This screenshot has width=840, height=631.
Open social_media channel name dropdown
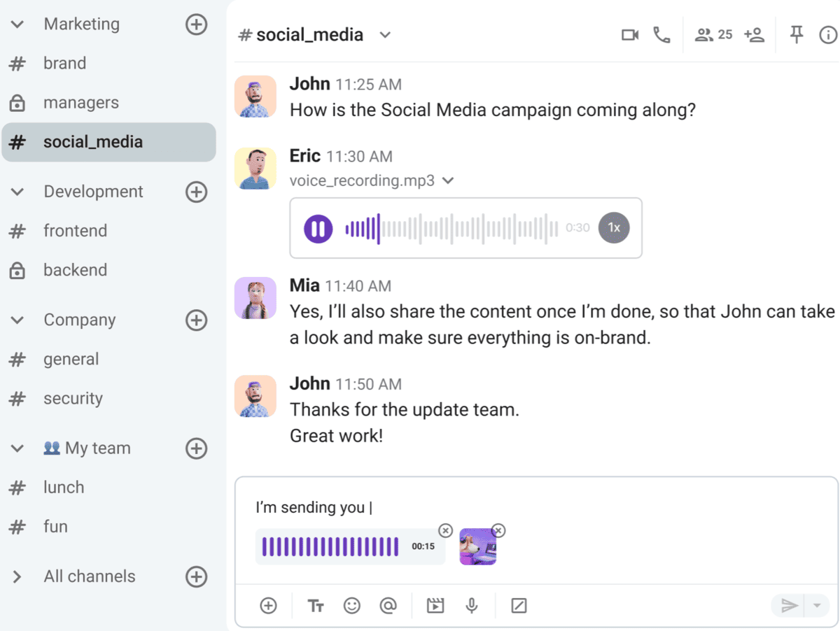point(385,35)
